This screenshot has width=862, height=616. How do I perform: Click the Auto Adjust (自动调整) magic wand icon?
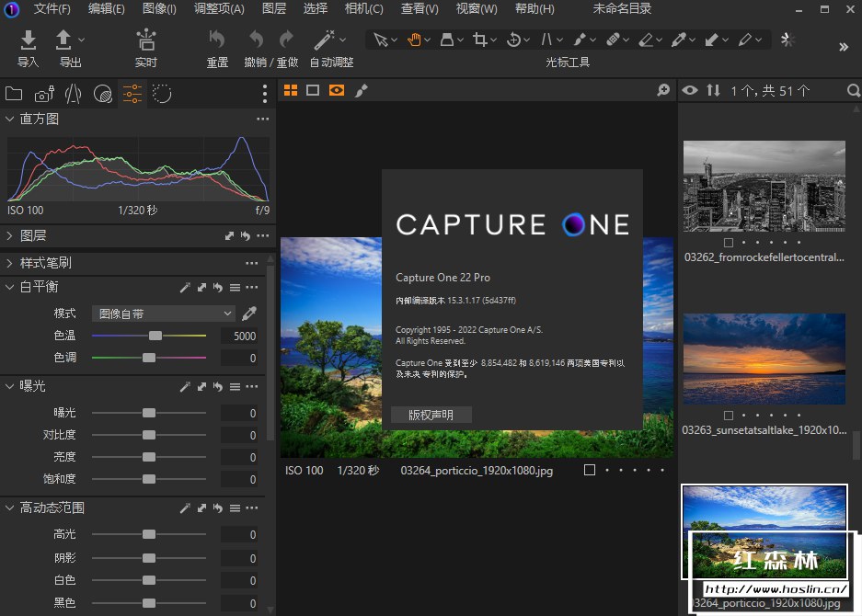pyautogui.click(x=324, y=40)
